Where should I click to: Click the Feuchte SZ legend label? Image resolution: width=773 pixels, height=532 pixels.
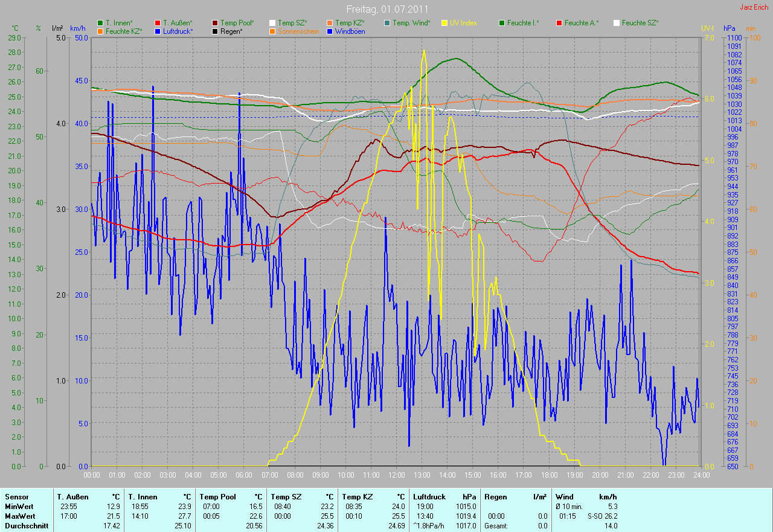[x=640, y=23]
